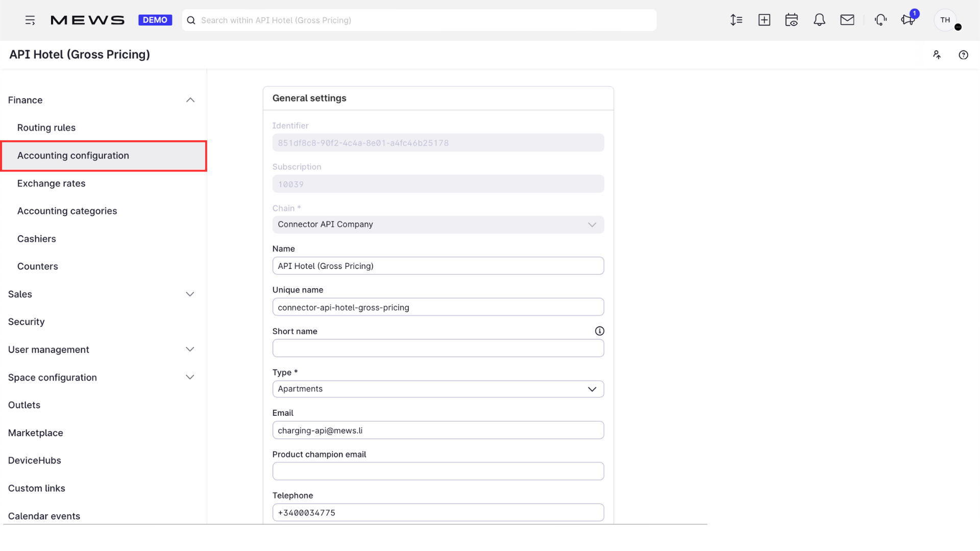Viewport: 980px width, 551px height.
Task: Open the Counters page
Action: 38,266
